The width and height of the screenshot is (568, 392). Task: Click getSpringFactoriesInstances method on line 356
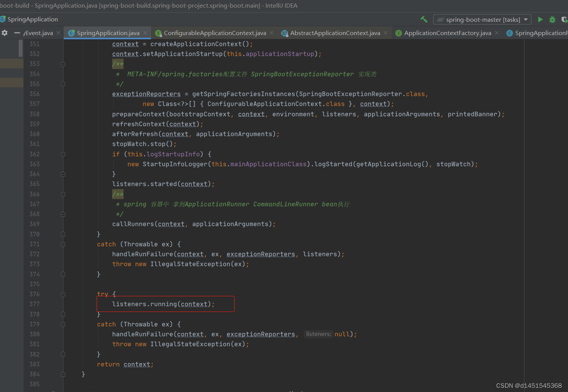244,94
